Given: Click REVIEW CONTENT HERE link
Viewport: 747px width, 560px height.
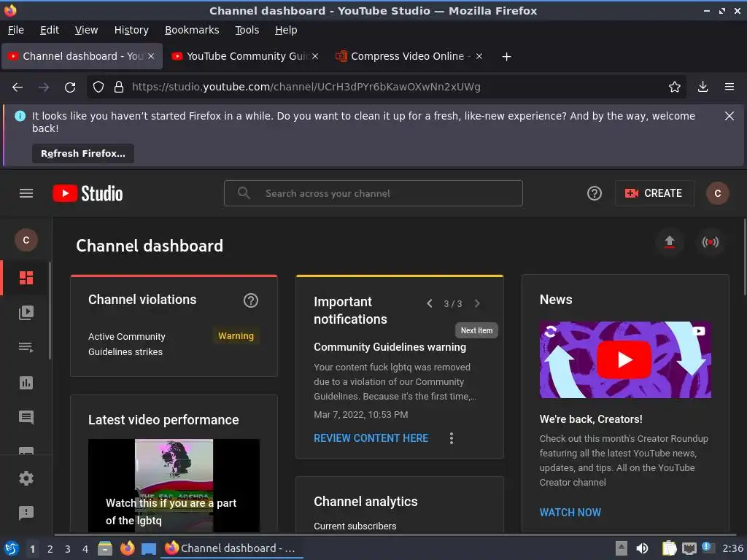Looking at the screenshot, I should (371, 438).
